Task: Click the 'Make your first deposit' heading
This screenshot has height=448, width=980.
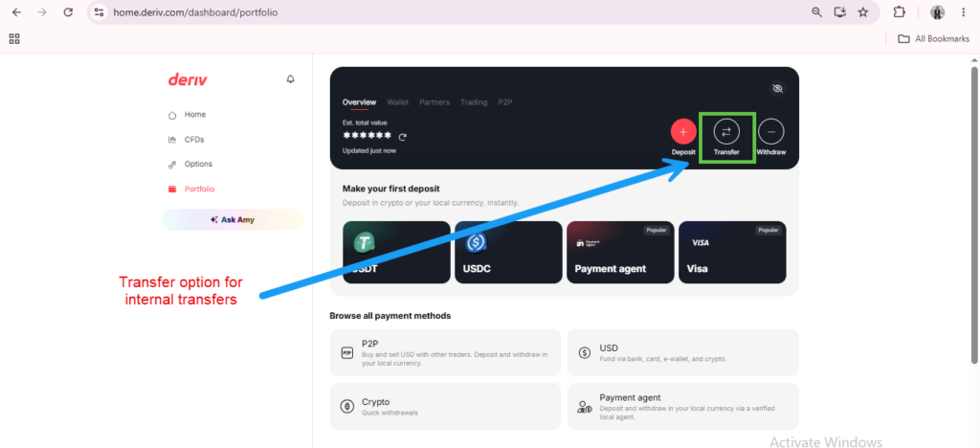Action: pyautogui.click(x=390, y=188)
